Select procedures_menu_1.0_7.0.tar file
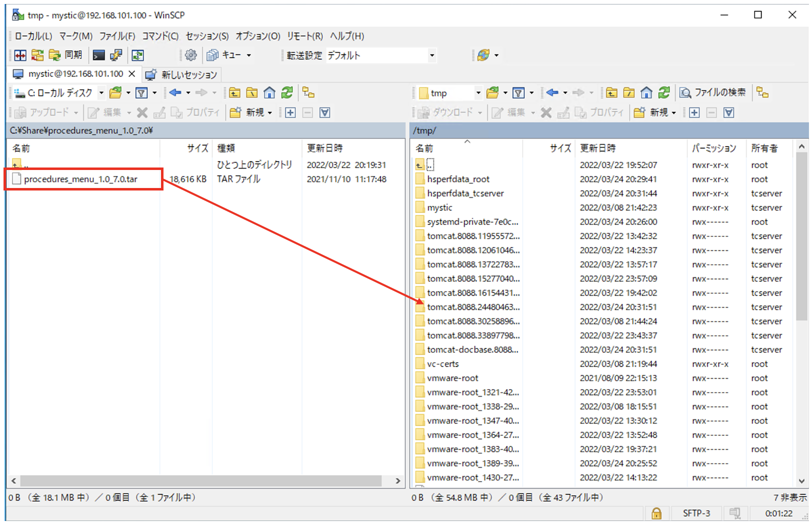This screenshot has height=527, width=812. click(80, 179)
